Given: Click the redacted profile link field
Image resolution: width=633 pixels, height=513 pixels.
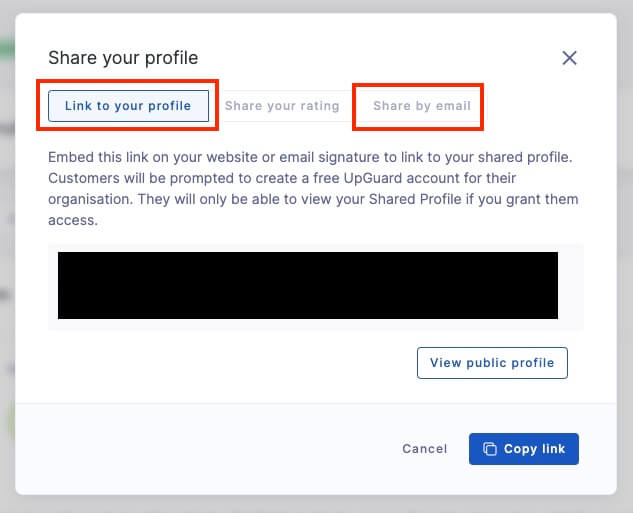Looking at the screenshot, I should [308, 286].
